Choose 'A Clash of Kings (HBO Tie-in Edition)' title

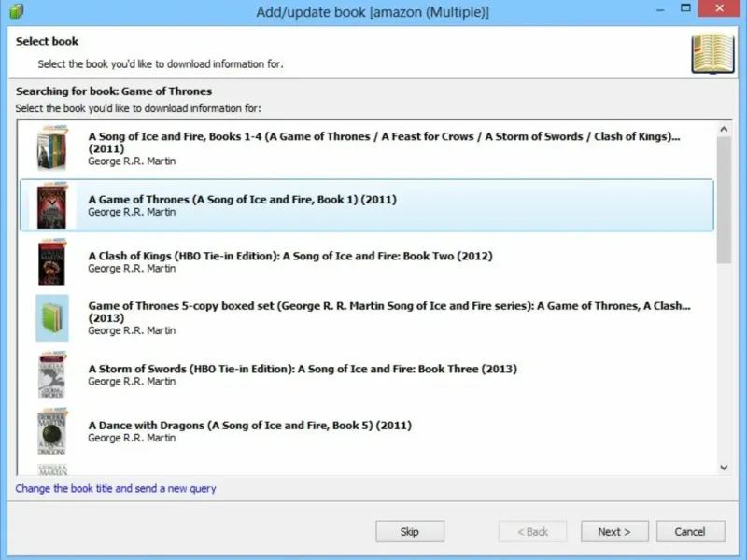click(290, 256)
